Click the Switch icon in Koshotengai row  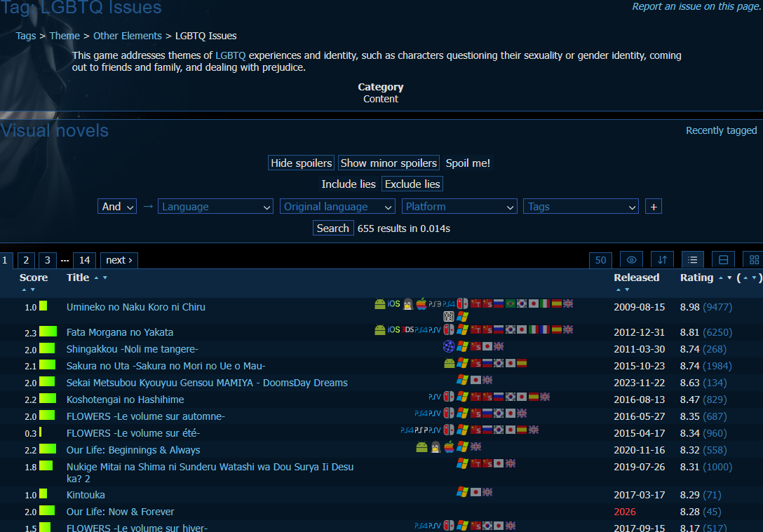(449, 397)
